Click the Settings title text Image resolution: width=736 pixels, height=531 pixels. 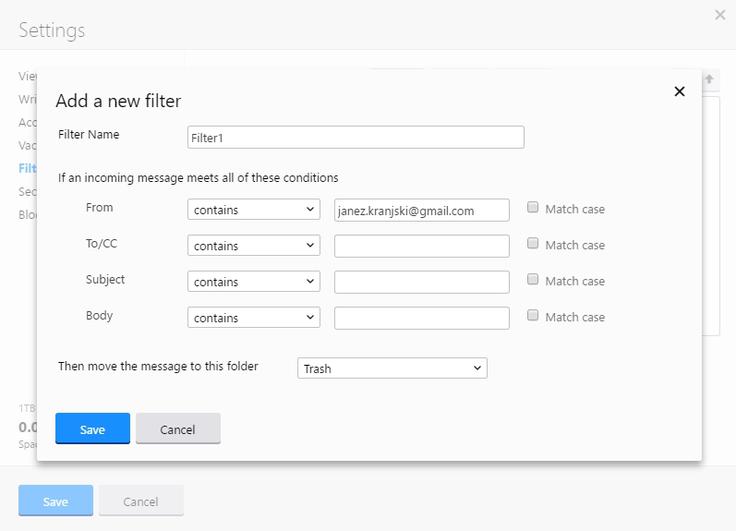pyautogui.click(x=52, y=31)
